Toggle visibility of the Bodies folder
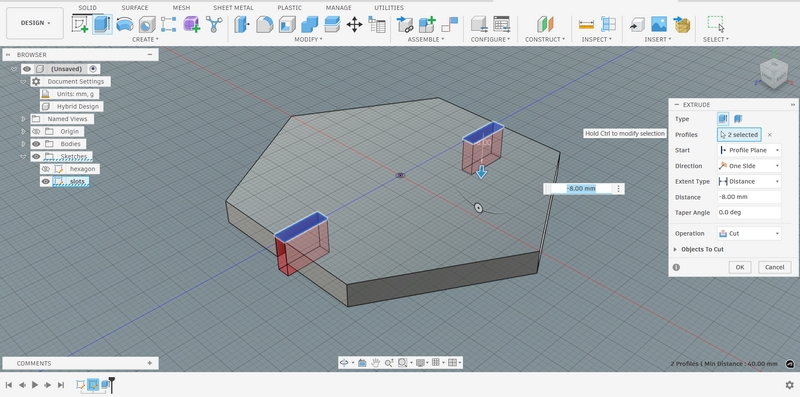This screenshot has width=800, height=397. pos(36,144)
